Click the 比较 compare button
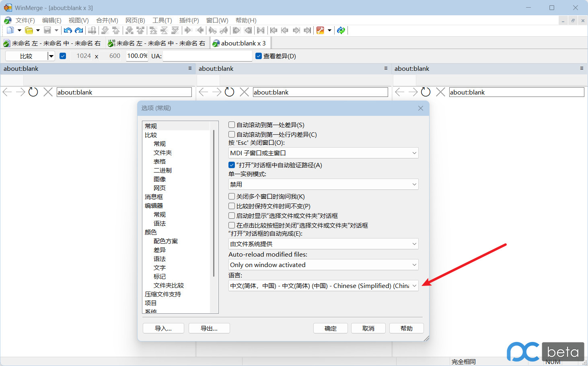 (26, 56)
